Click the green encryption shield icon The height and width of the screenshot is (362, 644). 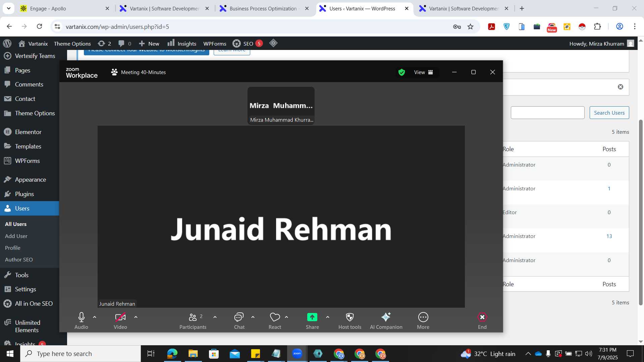tap(401, 72)
